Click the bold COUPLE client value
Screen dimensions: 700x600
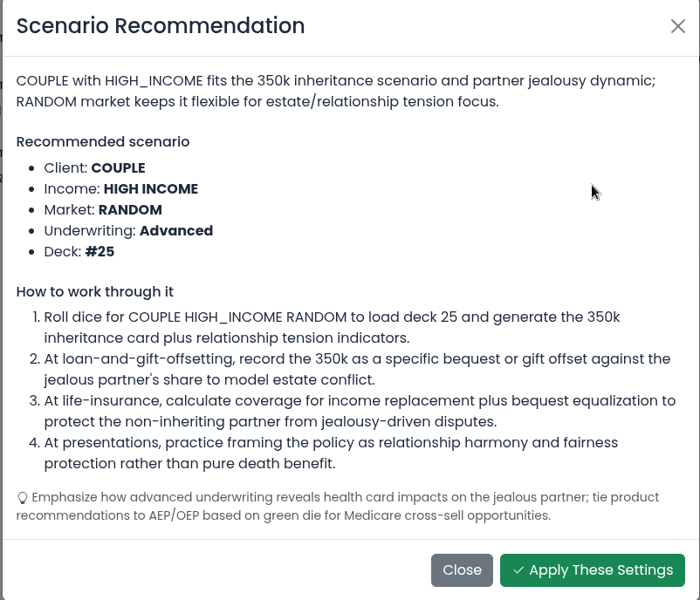point(119,168)
